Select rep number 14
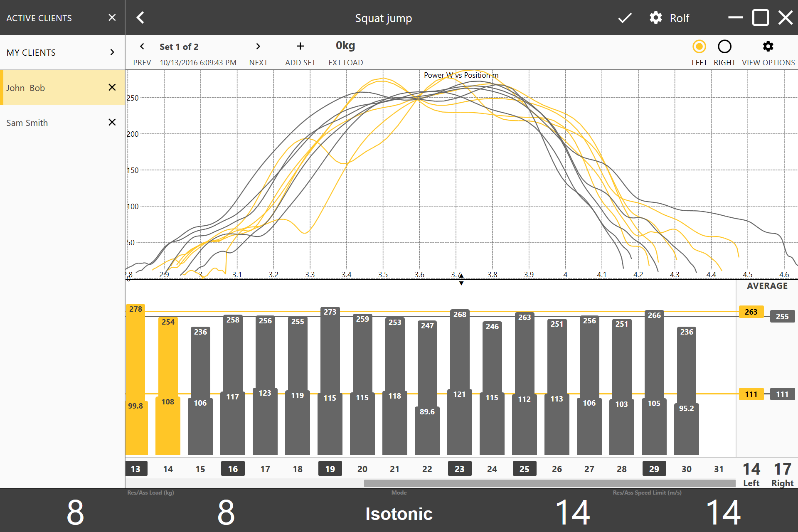 168,469
